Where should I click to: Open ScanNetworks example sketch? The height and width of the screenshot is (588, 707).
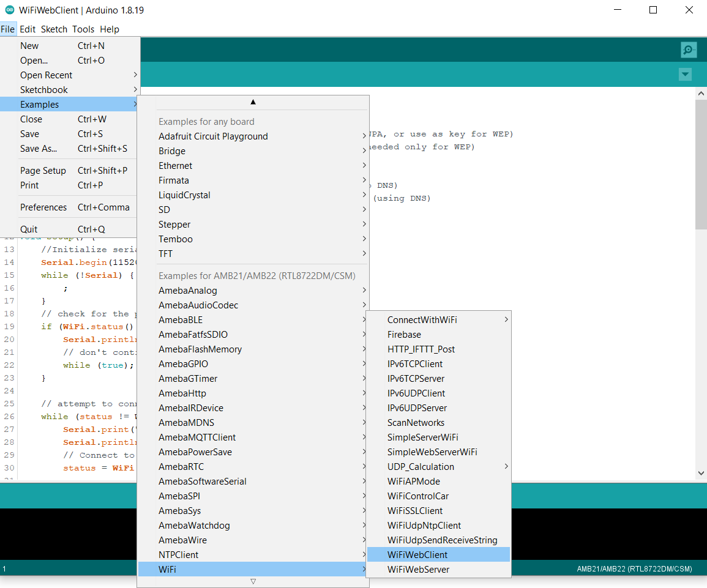click(439, 423)
